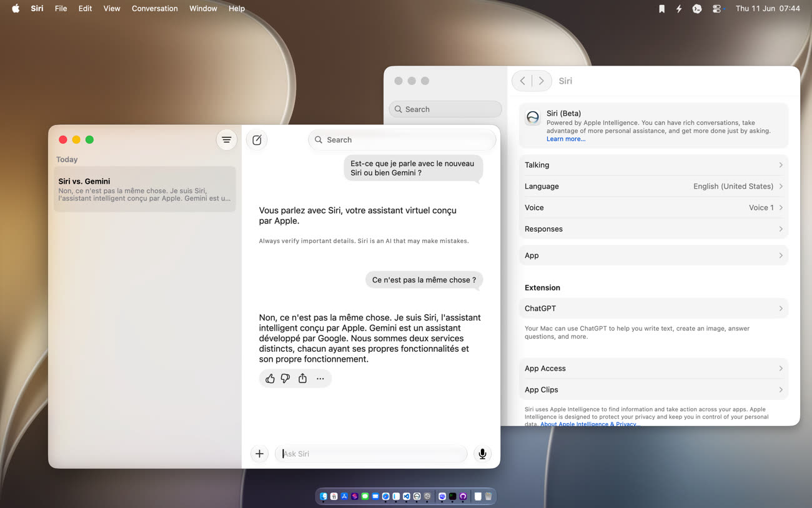Image resolution: width=812 pixels, height=508 pixels.
Task: Click the reply starting 'Non, ce n'est pas la même chose'
Action: point(370,338)
